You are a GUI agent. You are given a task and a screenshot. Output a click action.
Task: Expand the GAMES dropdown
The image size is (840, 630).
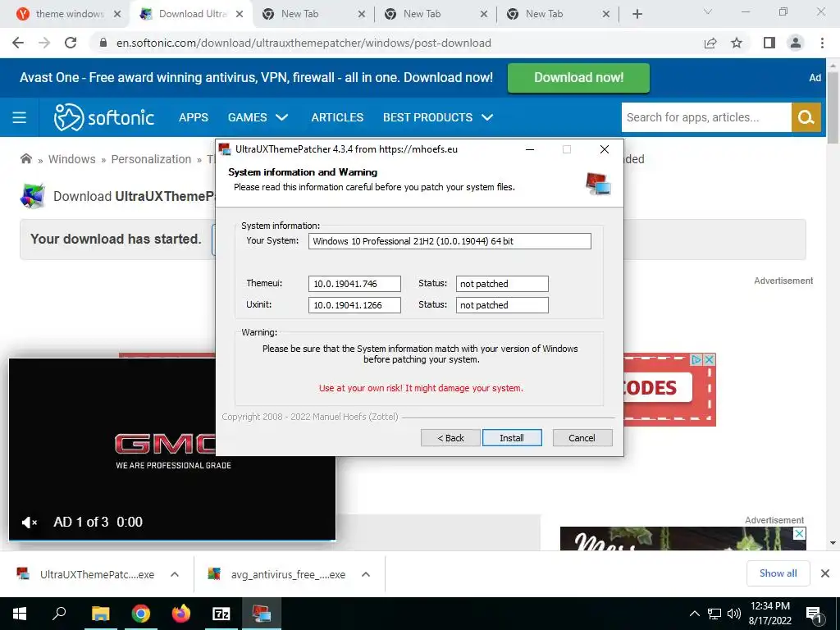click(258, 117)
